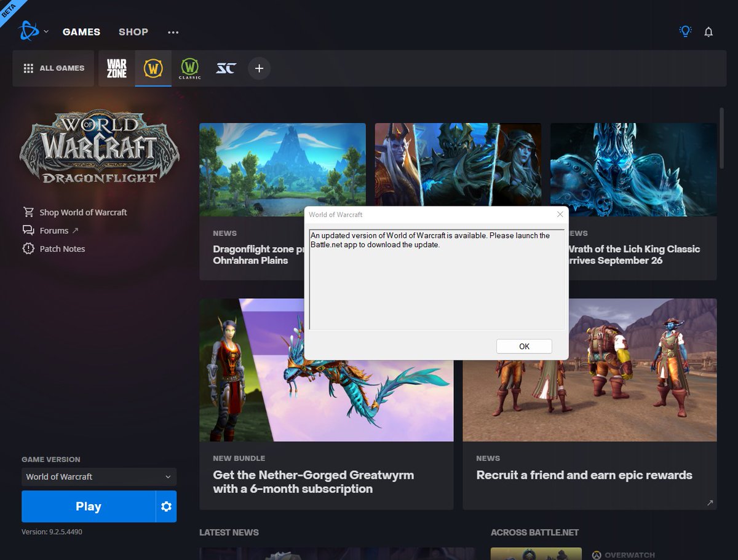This screenshot has width=738, height=560.
Task: Select the World of Warcraft game icon
Action: pos(153,68)
